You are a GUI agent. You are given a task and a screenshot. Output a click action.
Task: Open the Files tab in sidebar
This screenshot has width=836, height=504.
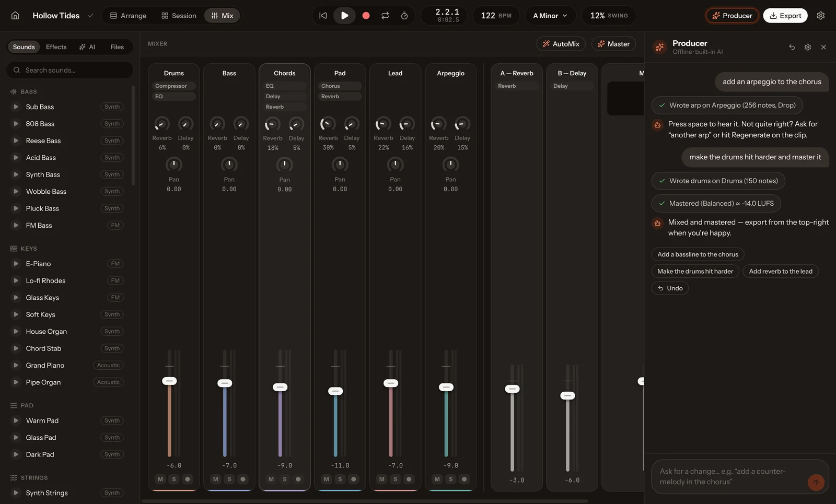pos(117,47)
